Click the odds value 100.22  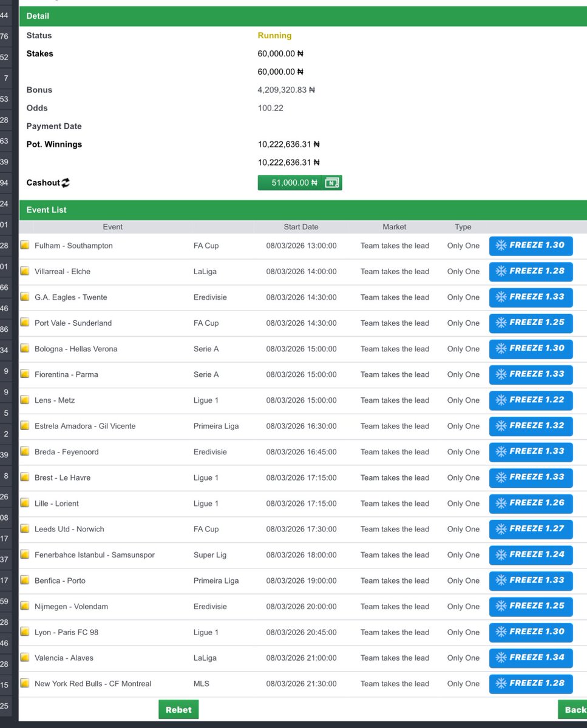click(x=271, y=108)
